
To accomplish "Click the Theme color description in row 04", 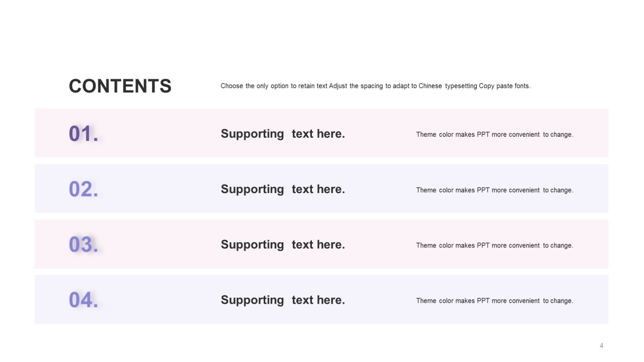I will pos(495,301).
